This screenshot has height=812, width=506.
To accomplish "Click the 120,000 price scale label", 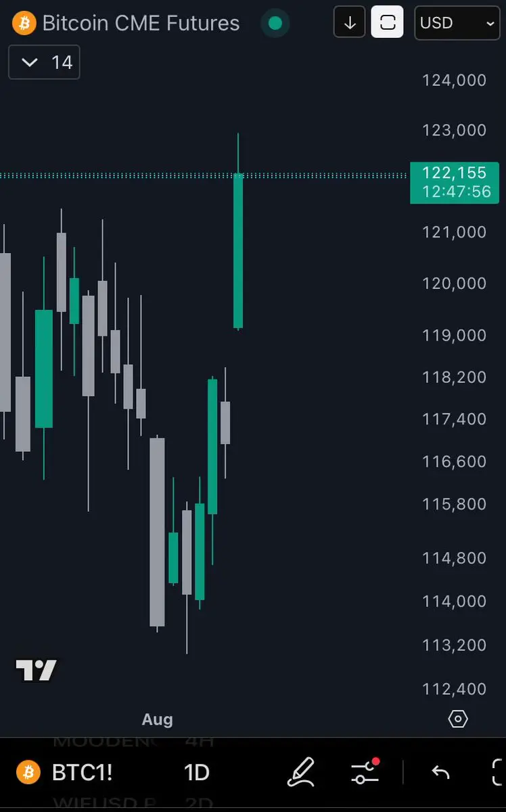I will pos(455,284).
